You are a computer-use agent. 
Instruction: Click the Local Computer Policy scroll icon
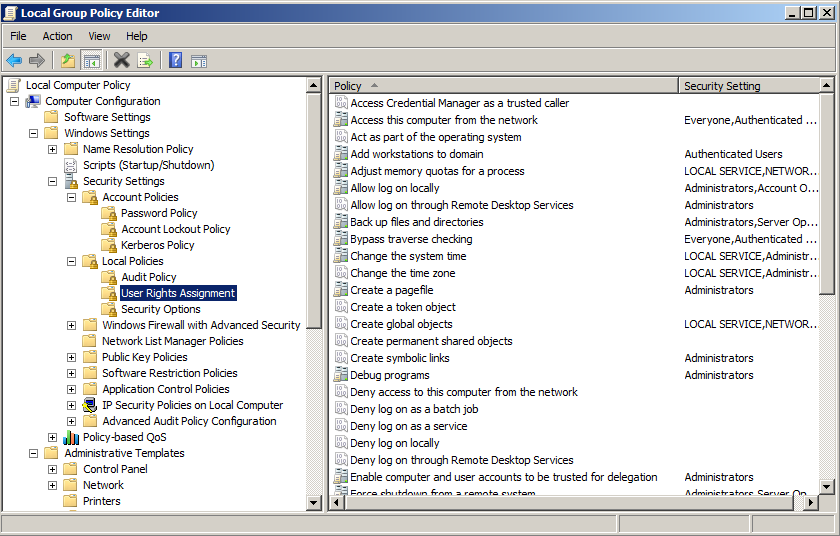[x=14, y=85]
